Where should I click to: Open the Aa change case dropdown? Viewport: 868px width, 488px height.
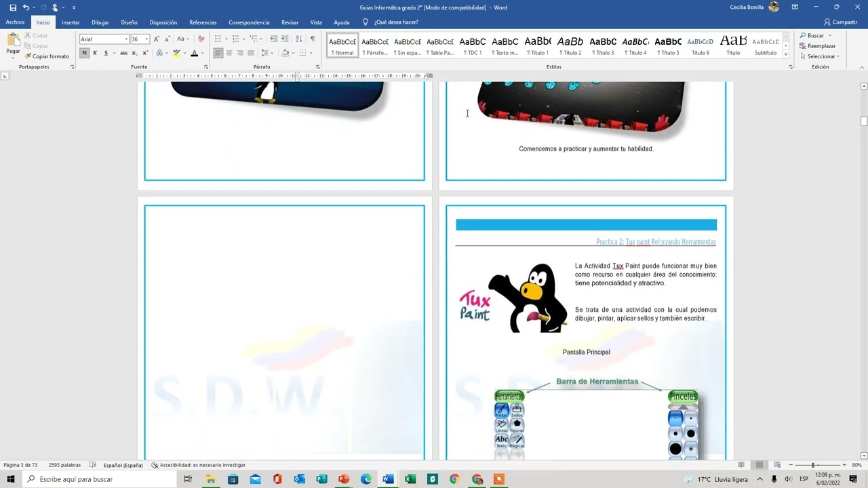(182, 39)
